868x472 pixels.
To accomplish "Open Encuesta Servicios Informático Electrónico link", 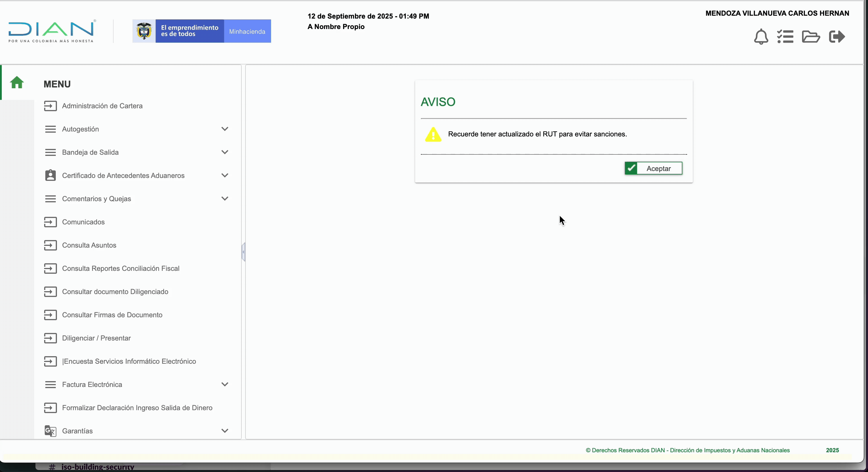I will (129, 362).
